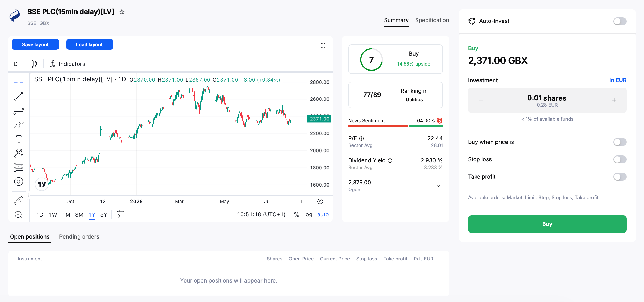Open the chart patterns tool
This screenshot has width=644, height=302.
(19, 153)
